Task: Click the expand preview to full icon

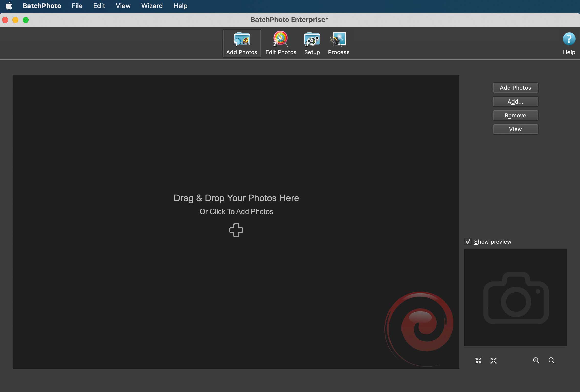Action: [x=494, y=361]
